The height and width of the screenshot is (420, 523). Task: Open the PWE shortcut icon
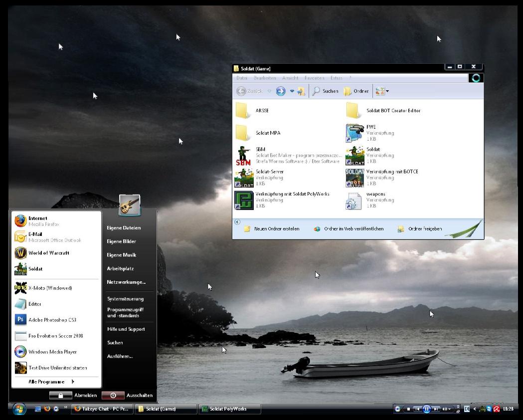(354, 133)
